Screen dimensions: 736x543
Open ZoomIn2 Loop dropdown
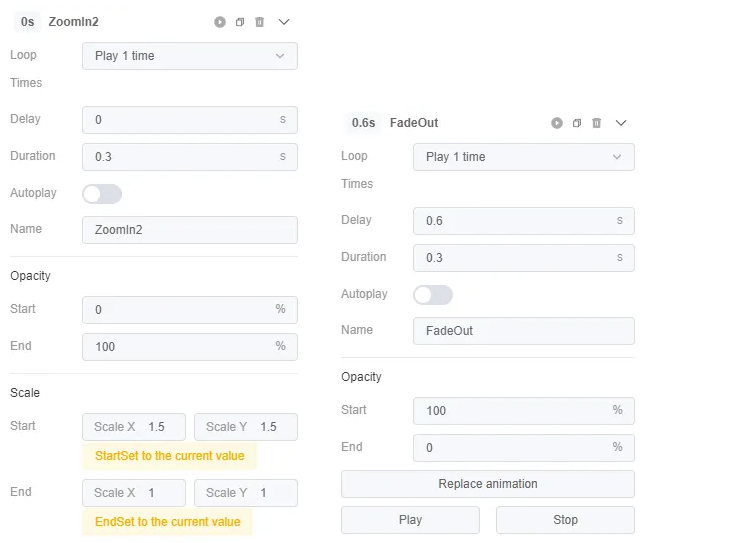coord(190,56)
